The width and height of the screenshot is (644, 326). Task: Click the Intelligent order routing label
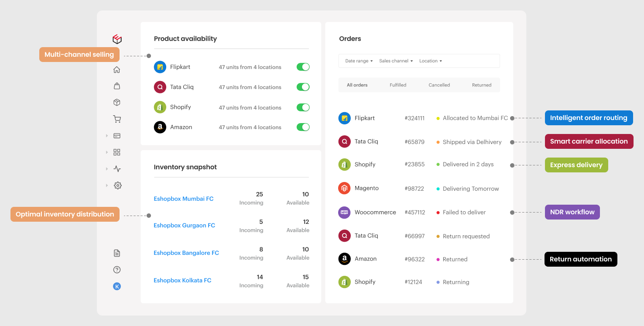click(589, 118)
